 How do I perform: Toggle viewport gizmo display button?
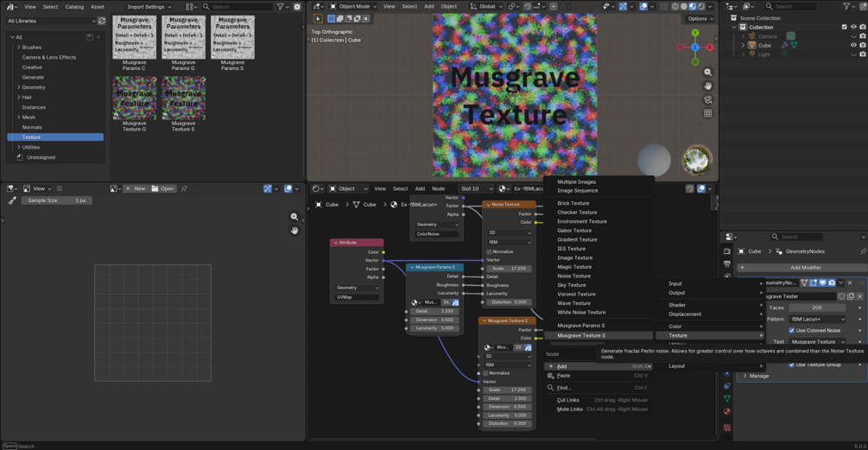pos(623,7)
